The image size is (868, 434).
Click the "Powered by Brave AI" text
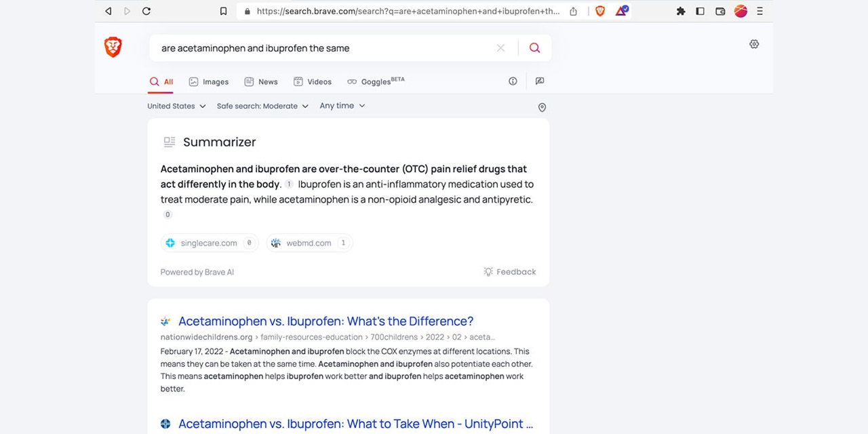coord(197,272)
